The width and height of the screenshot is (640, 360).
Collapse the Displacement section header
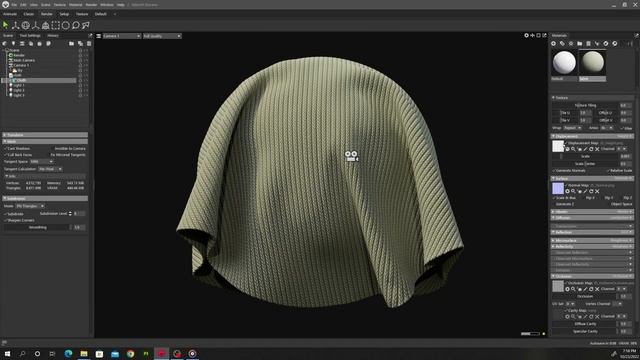coord(592,136)
